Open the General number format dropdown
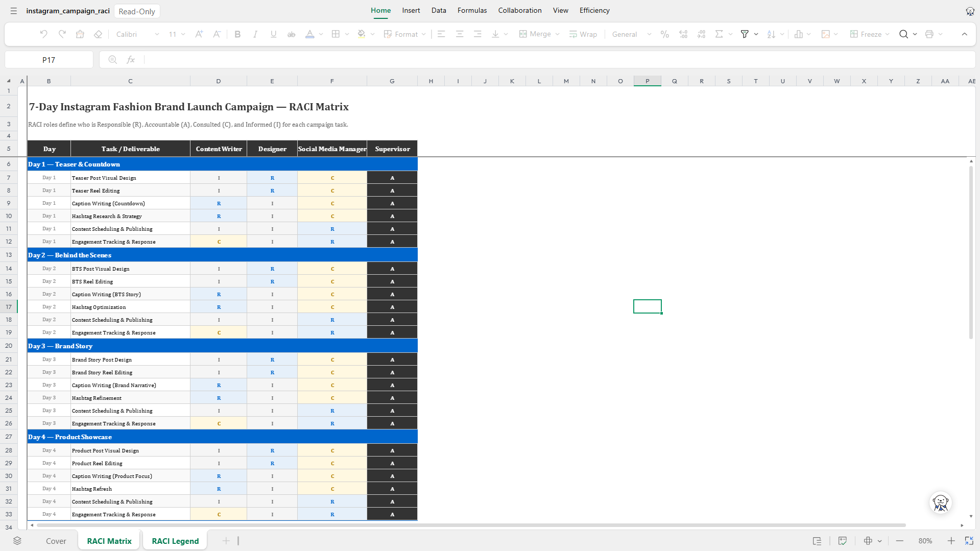The height and width of the screenshot is (551, 980). point(632,34)
